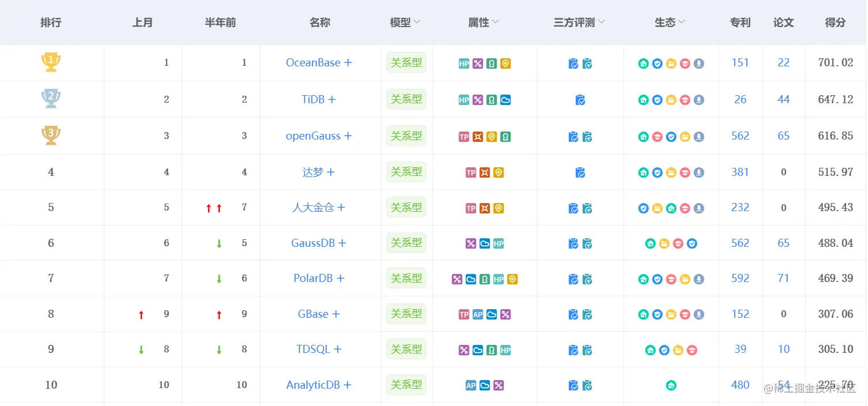Click the red up arrow in GBase 上月 cell

click(x=141, y=315)
